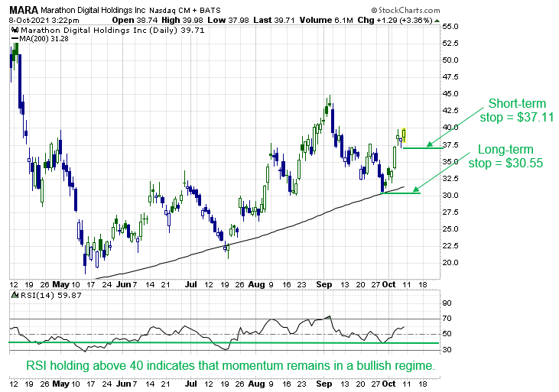Click the 47.5 price axis label
This screenshot has height=392, width=559.
point(450,77)
